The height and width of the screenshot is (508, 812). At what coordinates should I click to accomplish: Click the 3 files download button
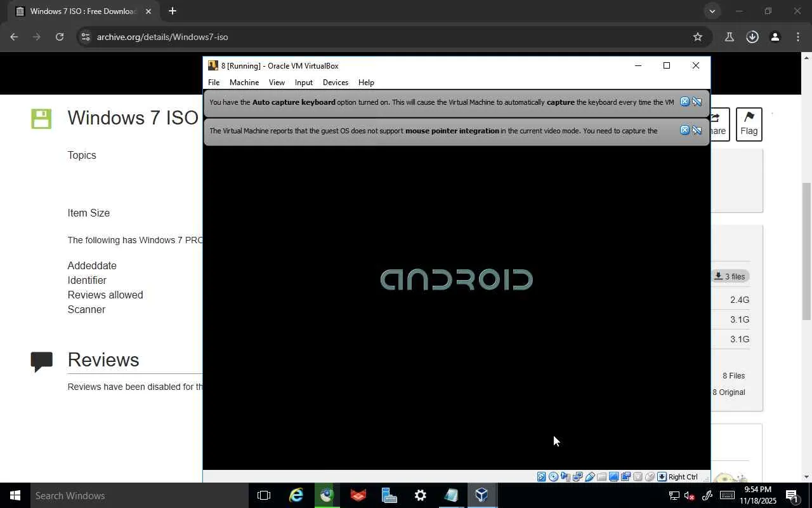[730, 276]
